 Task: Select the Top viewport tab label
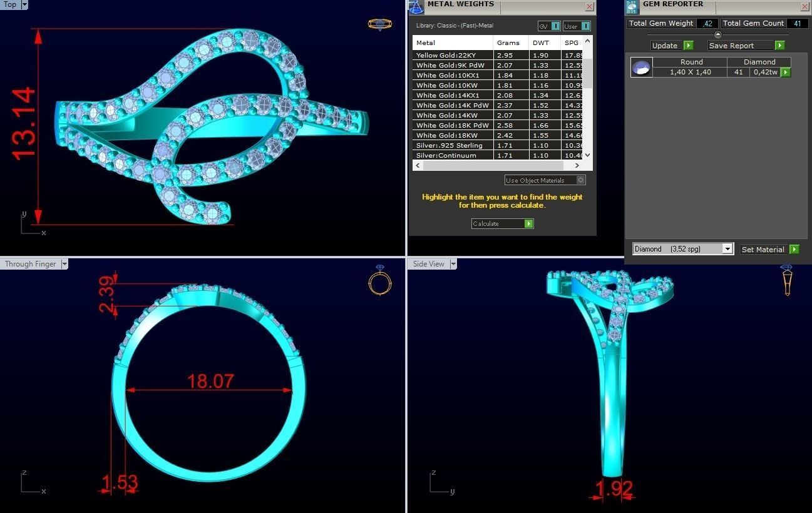click(11, 4)
